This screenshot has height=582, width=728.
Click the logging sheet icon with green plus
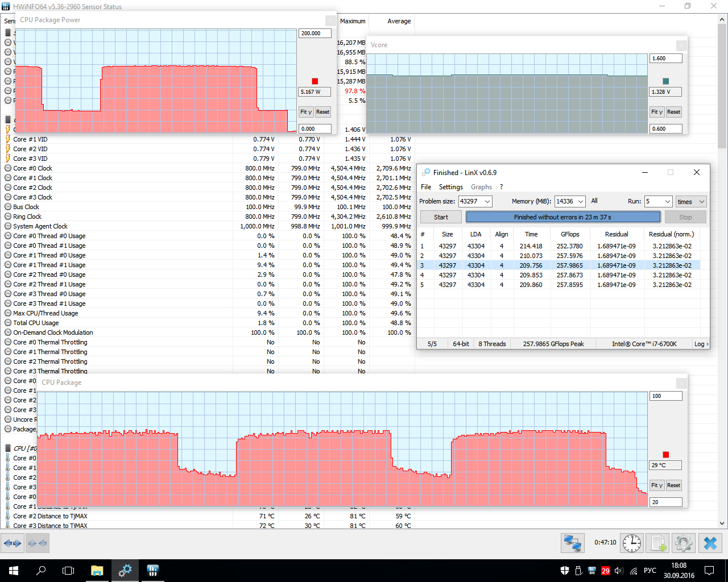click(x=659, y=543)
